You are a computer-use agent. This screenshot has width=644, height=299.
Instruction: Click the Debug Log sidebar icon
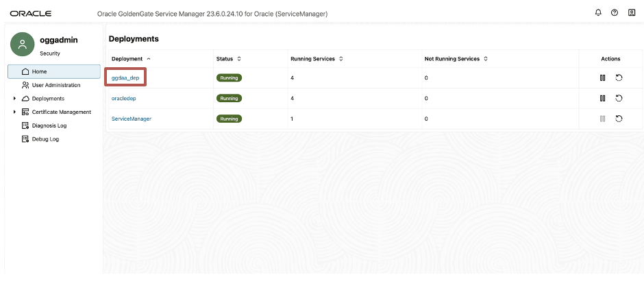pos(25,139)
